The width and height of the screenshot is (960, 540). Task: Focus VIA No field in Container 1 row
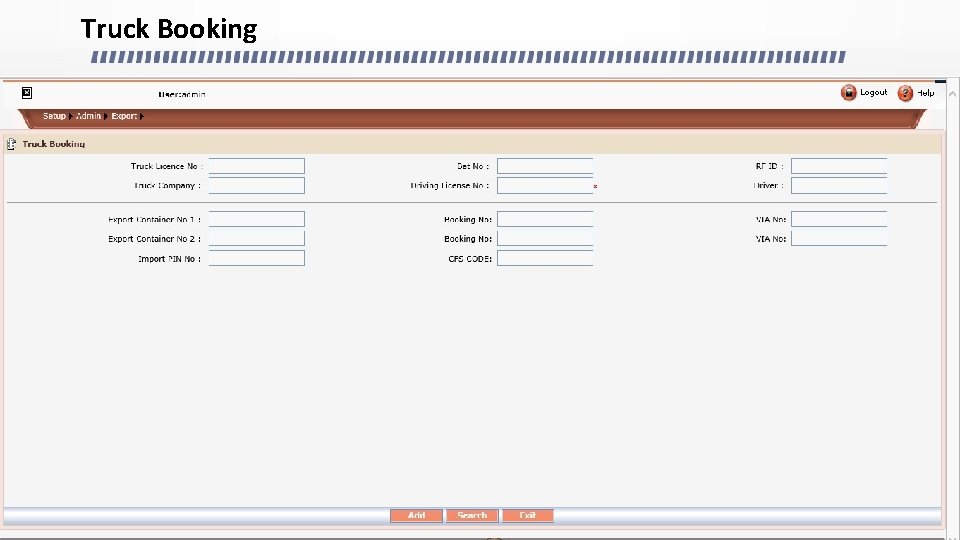(839, 219)
